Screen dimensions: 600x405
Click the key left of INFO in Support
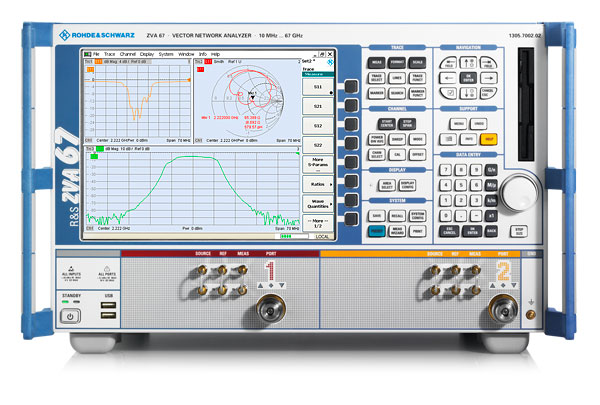[448, 139]
